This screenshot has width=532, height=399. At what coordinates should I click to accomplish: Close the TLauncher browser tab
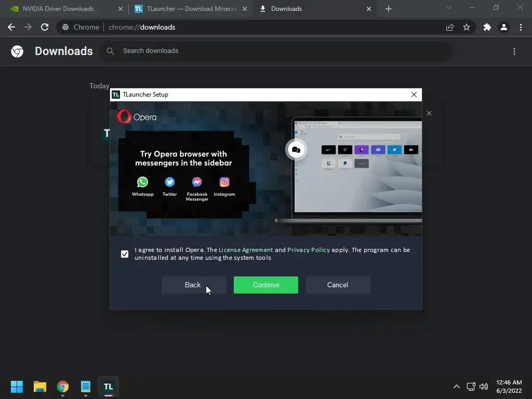pos(245,9)
